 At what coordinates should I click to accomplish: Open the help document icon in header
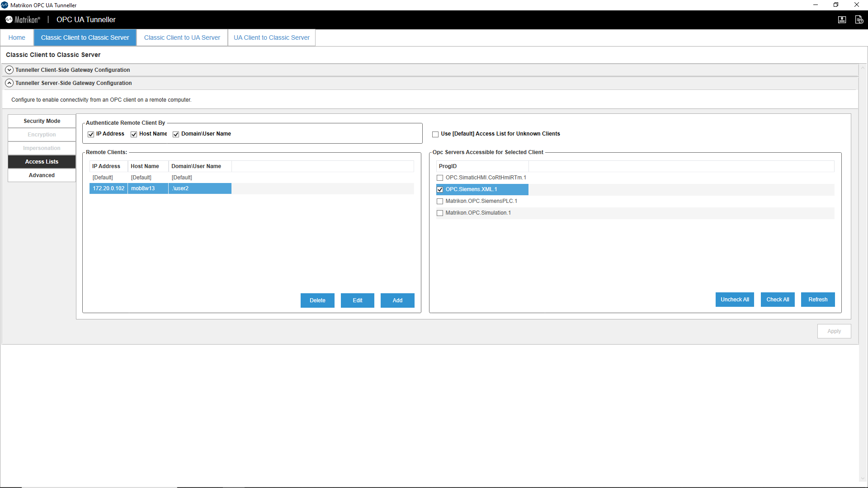tap(859, 20)
